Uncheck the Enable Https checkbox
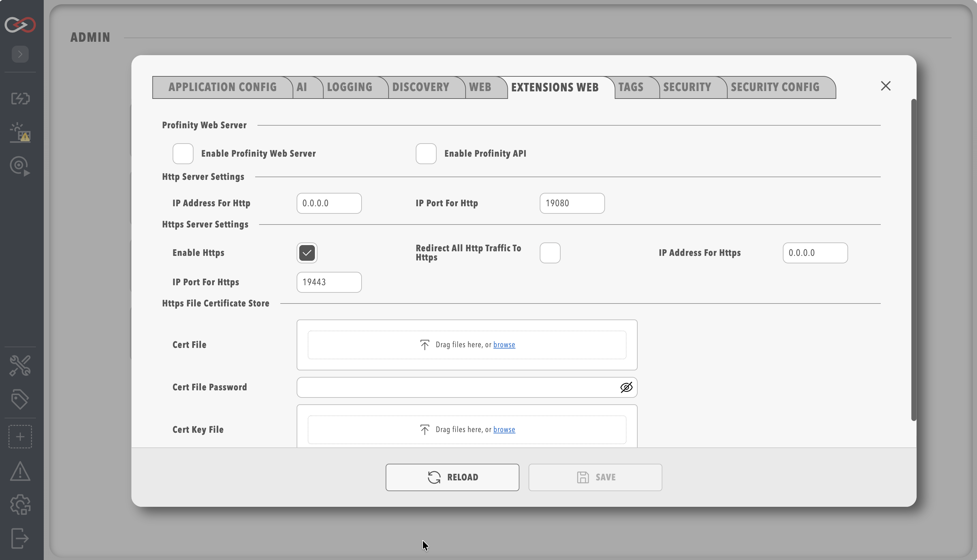Viewport: 977px width, 560px height. pos(307,253)
